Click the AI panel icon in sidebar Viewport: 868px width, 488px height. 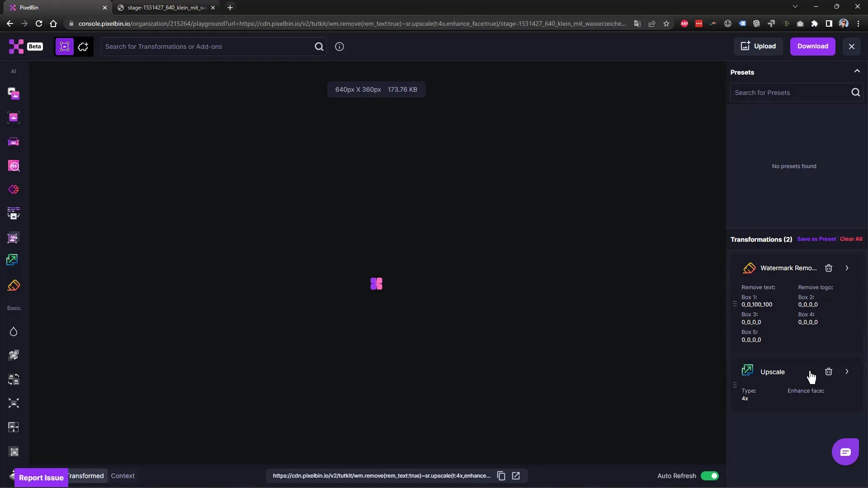coord(13,71)
